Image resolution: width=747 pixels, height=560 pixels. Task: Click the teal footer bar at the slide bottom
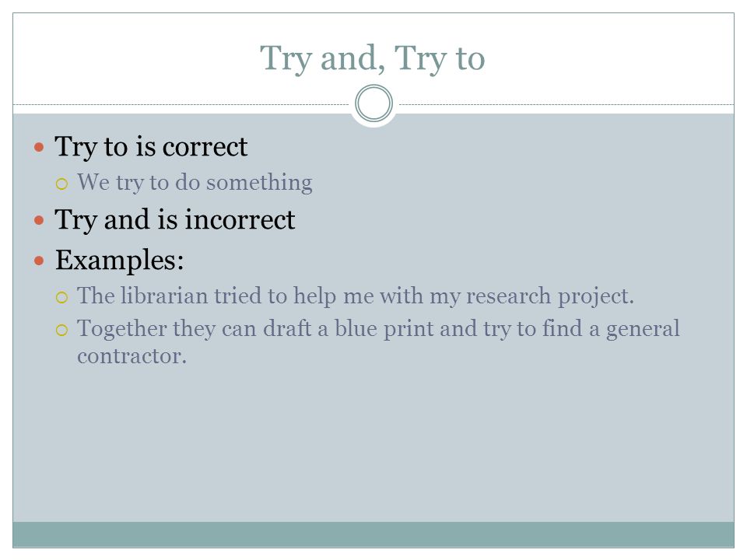click(x=373, y=535)
